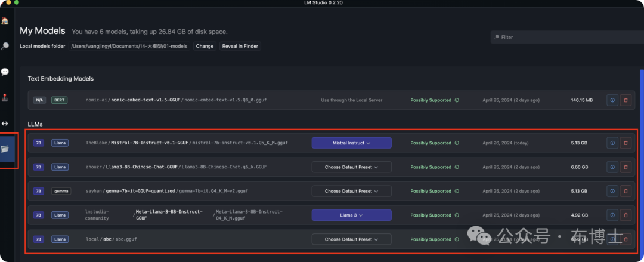
Task: Open the Home page sidebar icon
Action: pyautogui.click(x=5, y=20)
